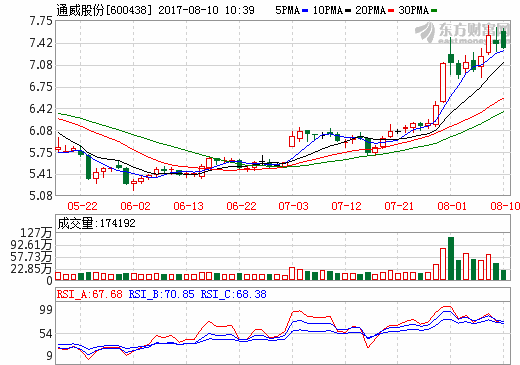Click the 57.73万 volume axis label
Screen dimensions: 520x365
[x=31, y=257]
